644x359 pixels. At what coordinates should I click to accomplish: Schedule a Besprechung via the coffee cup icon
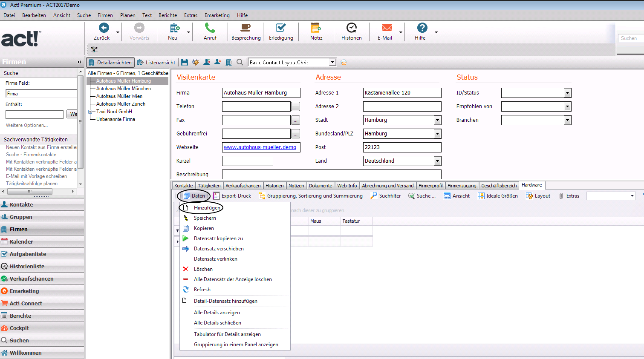(x=246, y=28)
